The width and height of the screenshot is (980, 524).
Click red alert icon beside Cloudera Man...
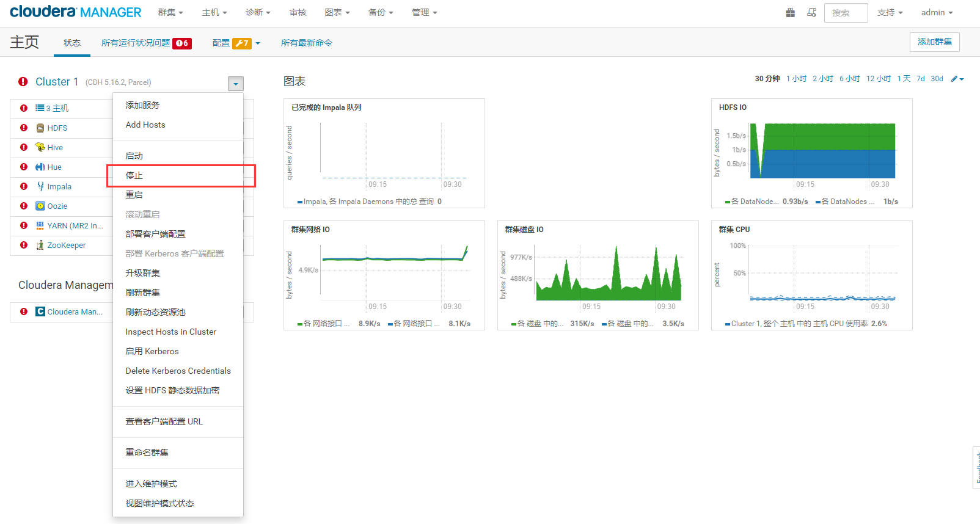point(24,311)
